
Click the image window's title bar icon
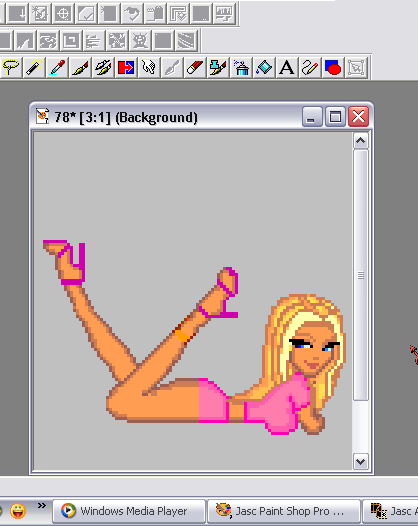(43, 116)
